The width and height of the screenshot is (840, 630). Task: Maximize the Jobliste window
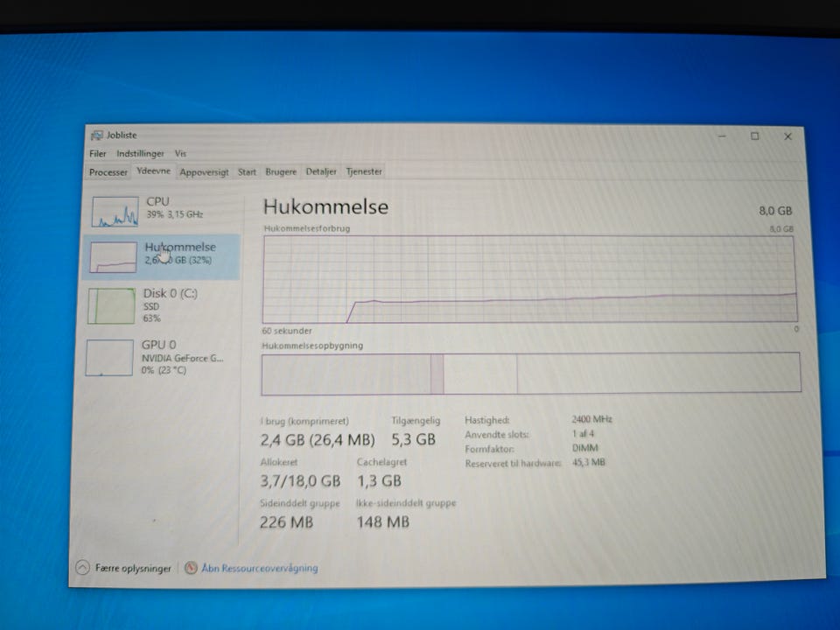click(x=755, y=136)
